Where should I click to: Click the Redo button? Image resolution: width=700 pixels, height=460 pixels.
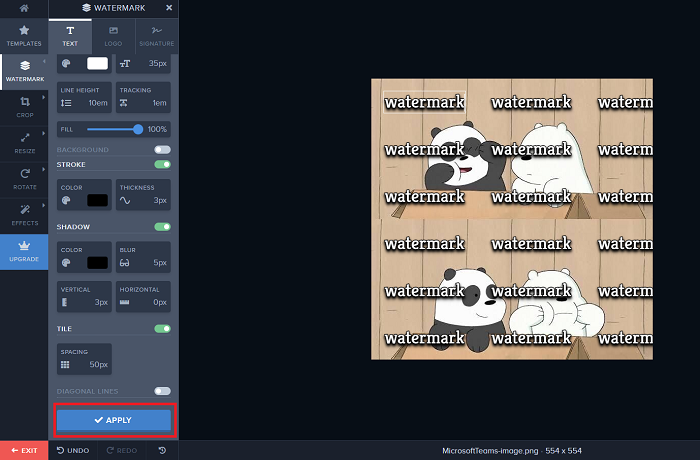[122, 451]
